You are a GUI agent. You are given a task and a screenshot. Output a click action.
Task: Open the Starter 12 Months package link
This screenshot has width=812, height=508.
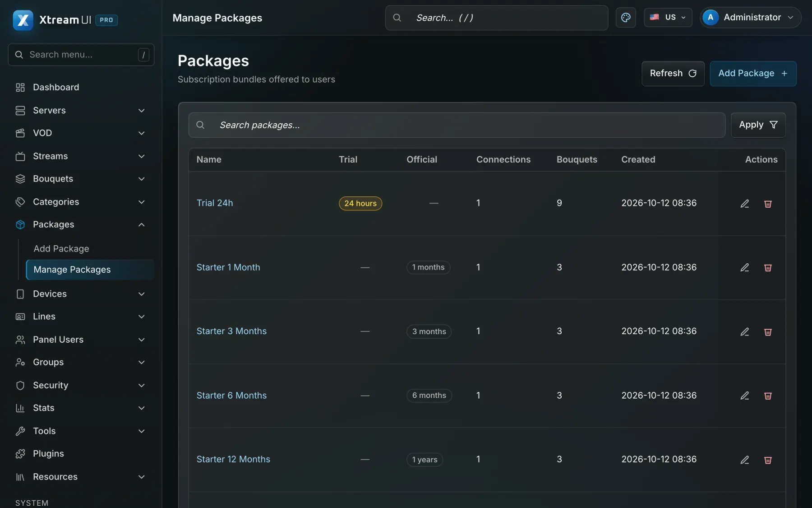(233, 459)
